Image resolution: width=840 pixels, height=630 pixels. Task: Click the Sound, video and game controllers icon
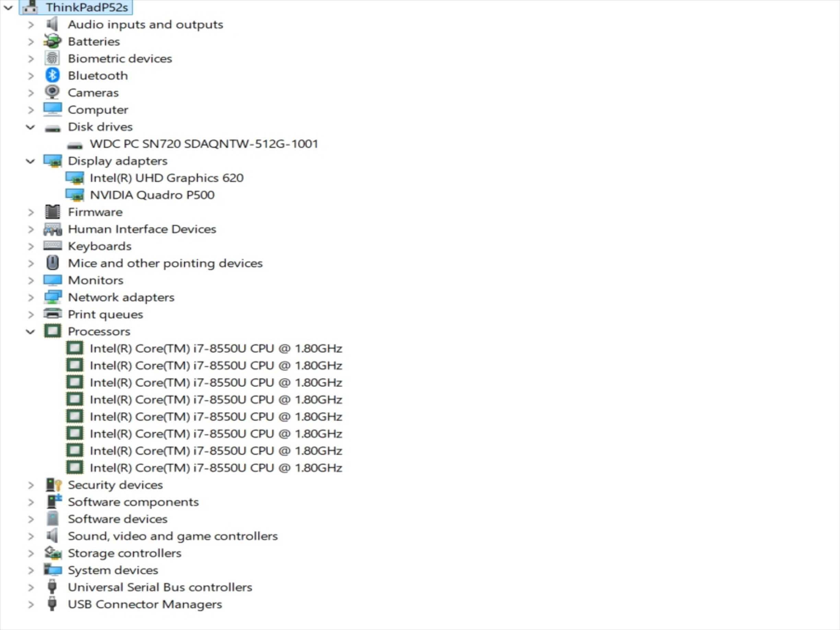[52, 536]
